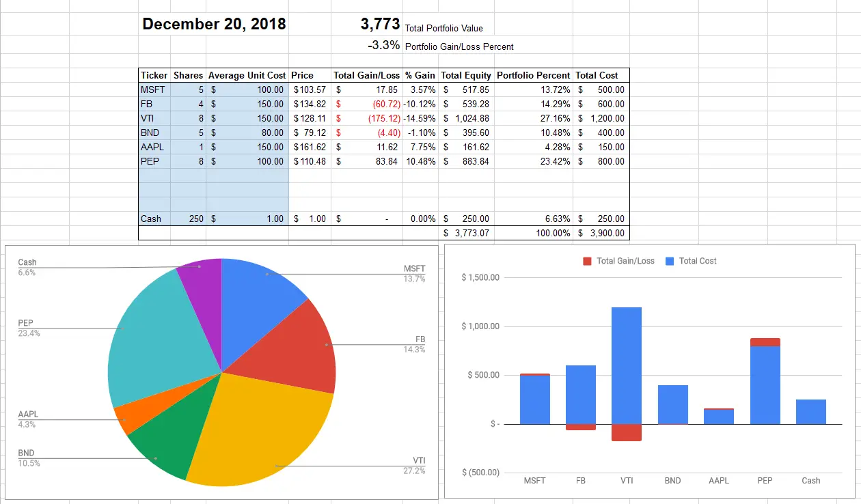Click the FB loss cell (60.72)

click(367, 104)
